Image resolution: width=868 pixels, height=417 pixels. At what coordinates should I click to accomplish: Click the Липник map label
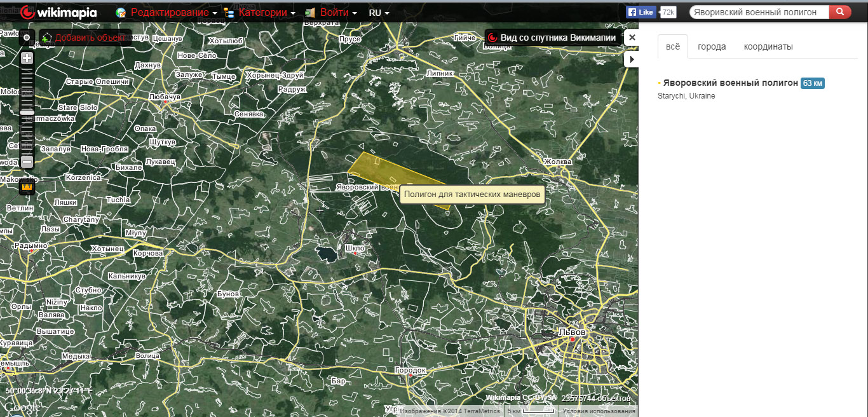(440, 73)
